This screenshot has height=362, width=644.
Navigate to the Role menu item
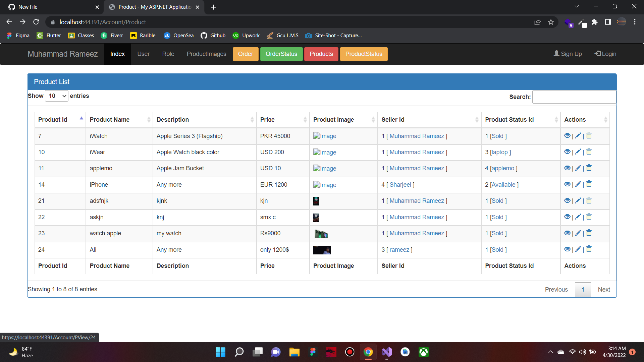click(168, 54)
